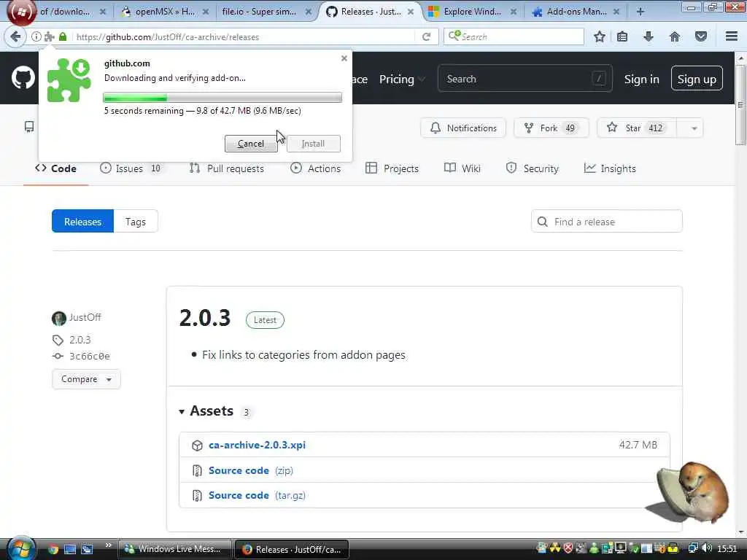Open the Compare dropdown
The height and width of the screenshot is (560, 747).
coord(86,379)
